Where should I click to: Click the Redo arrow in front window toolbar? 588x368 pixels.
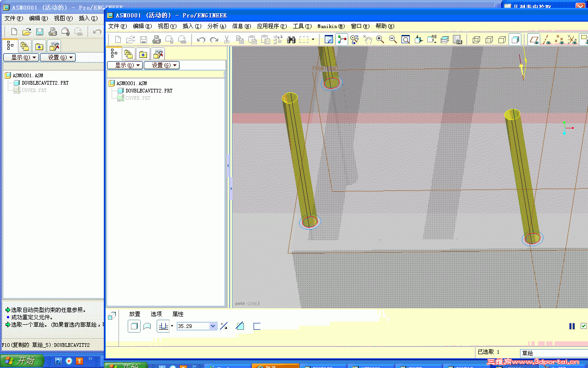point(214,40)
